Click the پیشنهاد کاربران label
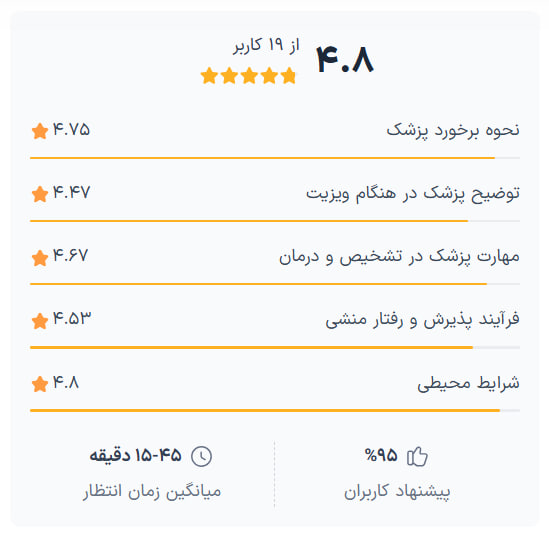This screenshot has width=549, height=541. [397, 492]
